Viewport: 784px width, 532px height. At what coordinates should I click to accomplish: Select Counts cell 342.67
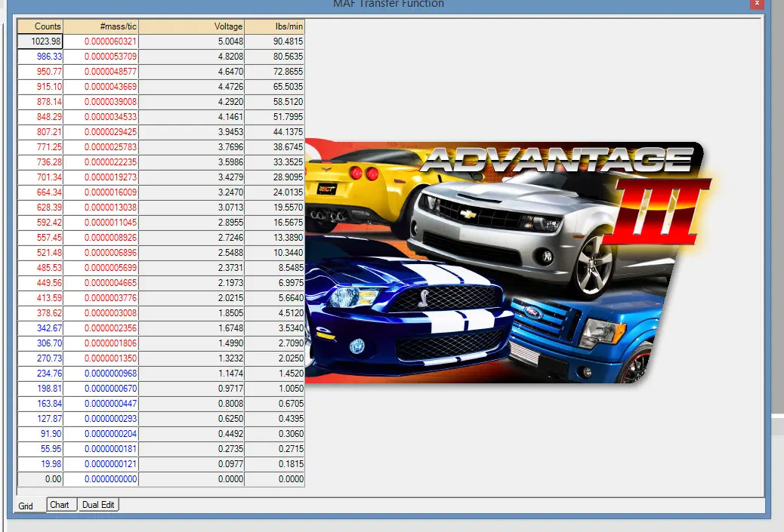(x=40, y=328)
